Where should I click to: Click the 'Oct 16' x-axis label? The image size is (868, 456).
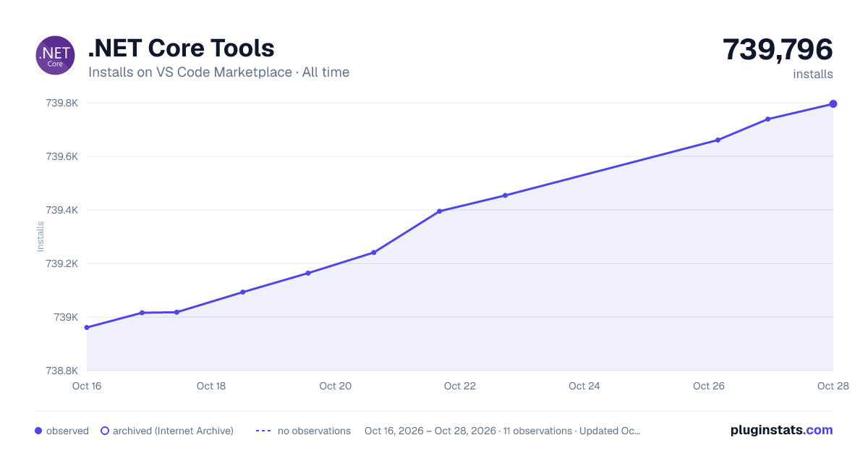[x=87, y=386]
